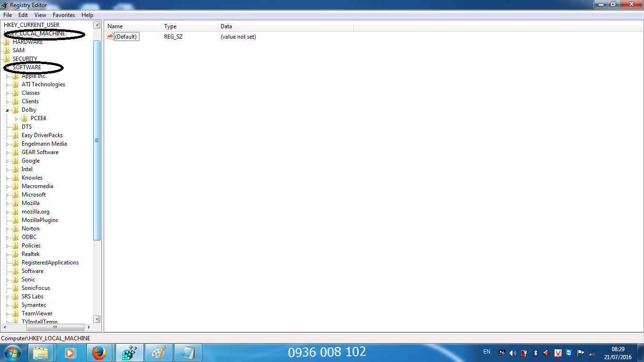Click the DTS key folder icon
This screenshot has width=644, height=362.
pos(16,127)
